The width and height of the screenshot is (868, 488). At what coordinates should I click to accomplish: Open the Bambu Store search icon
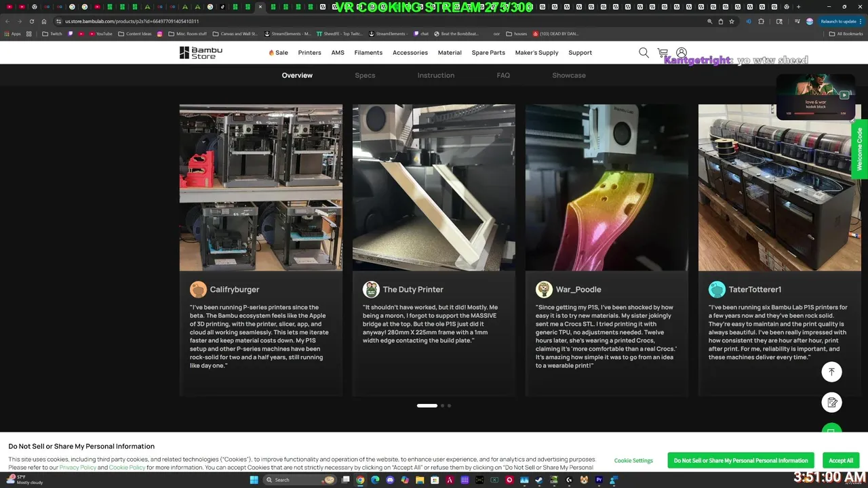pyautogui.click(x=644, y=53)
